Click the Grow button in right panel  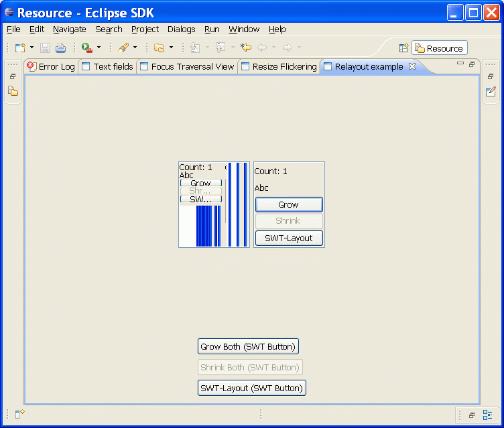[289, 204]
